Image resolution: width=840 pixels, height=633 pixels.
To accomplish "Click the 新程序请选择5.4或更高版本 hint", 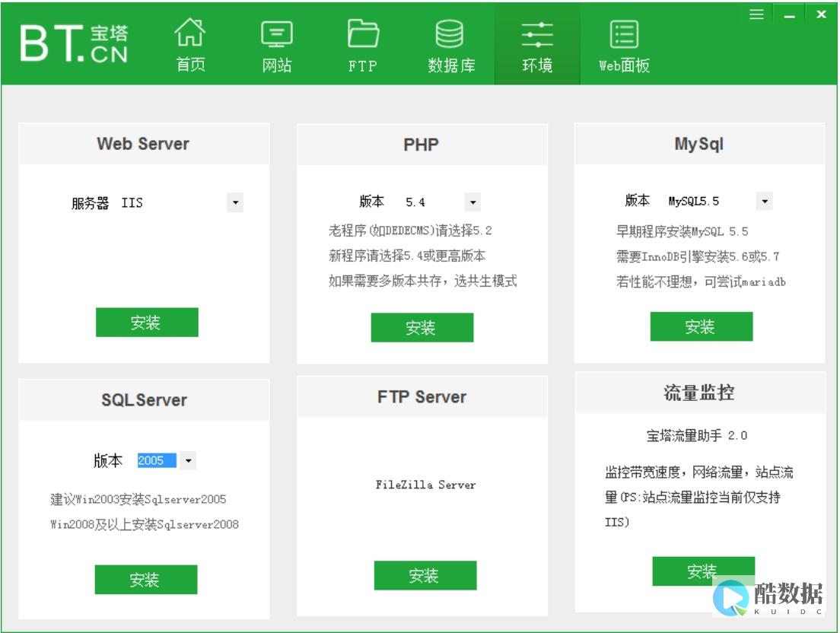I will click(406, 256).
